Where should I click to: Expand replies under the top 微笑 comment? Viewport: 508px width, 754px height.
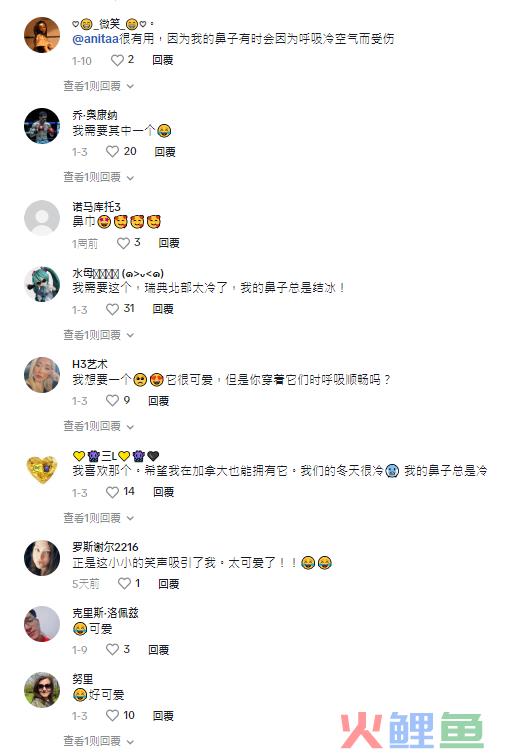(99, 86)
